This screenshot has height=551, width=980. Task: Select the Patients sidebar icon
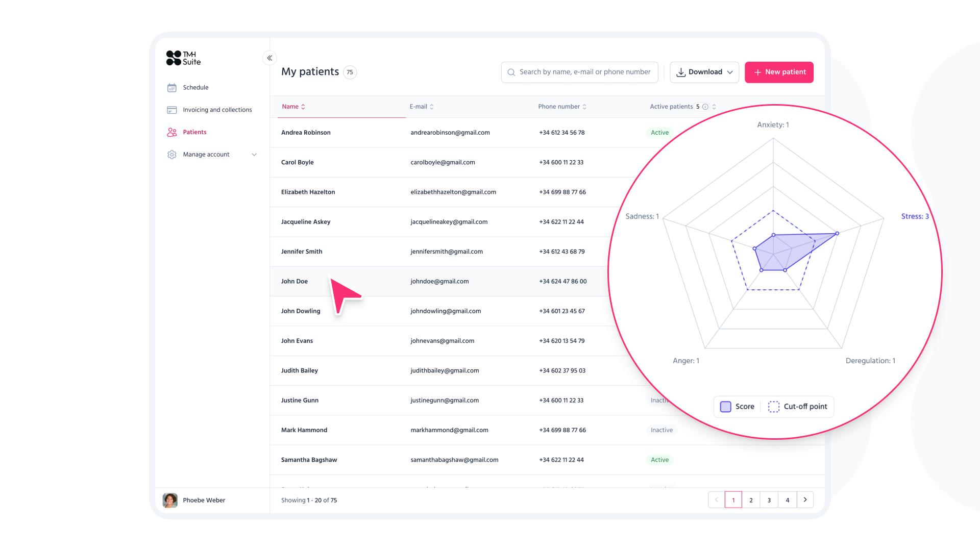[x=172, y=132]
